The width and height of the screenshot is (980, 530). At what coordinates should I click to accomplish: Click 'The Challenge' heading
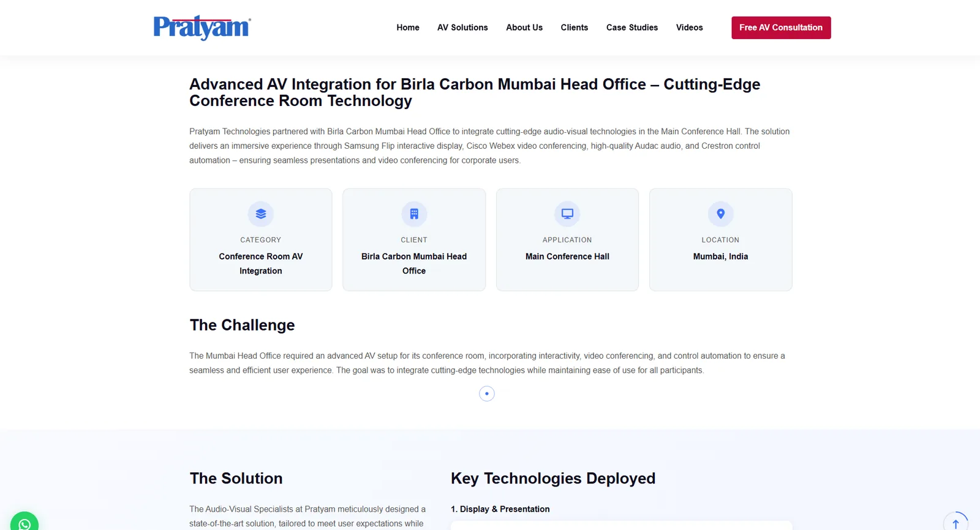pos(243,325)
